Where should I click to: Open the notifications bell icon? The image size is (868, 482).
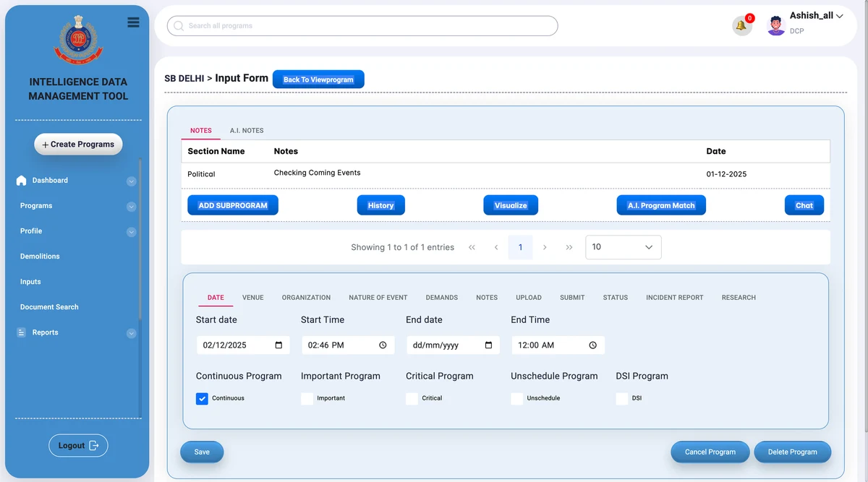[741, 26]
